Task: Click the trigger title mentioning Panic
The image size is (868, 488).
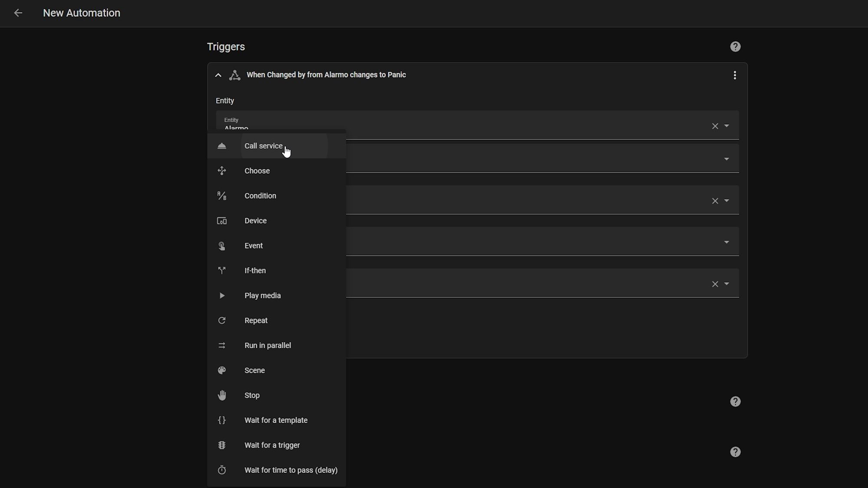Action: pos(326,75)
